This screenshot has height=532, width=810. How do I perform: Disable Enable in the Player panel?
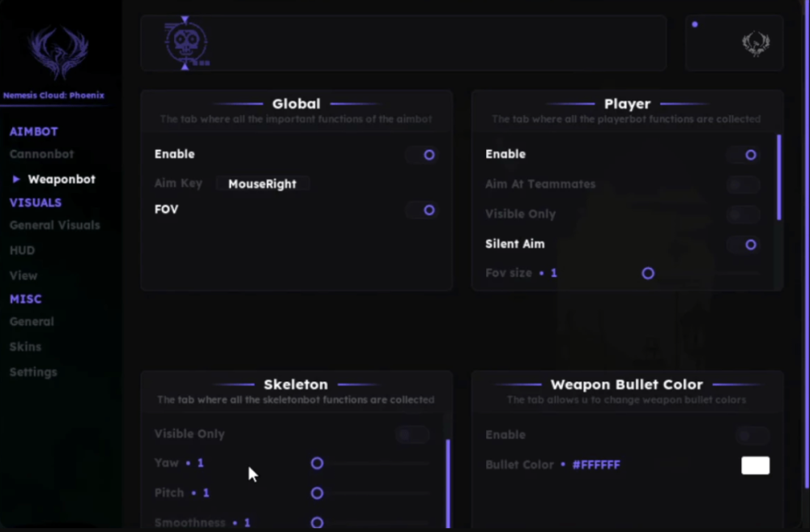point(750,155)
